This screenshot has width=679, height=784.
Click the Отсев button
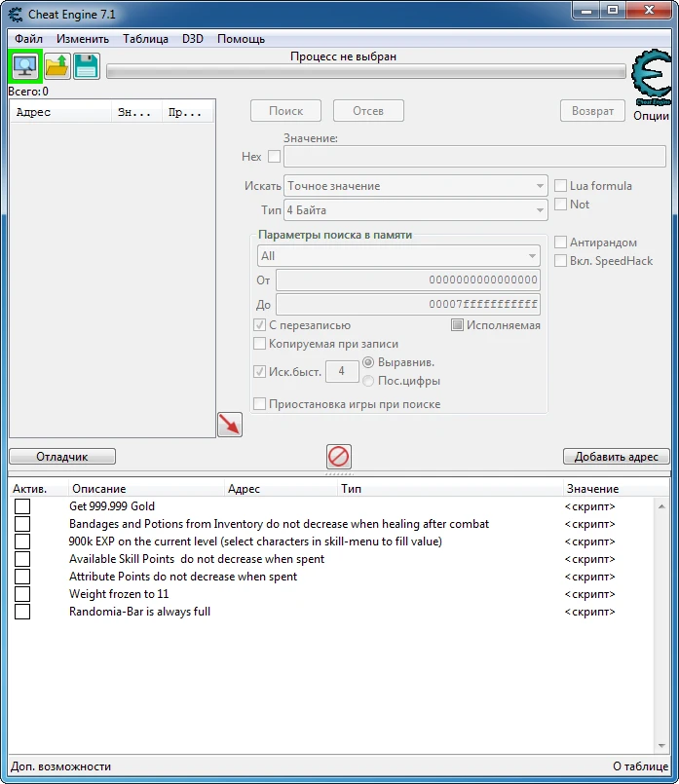368,110
